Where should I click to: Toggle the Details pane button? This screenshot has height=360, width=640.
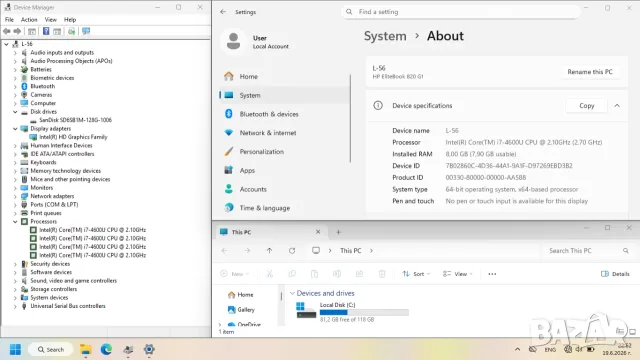click(615, 274)
